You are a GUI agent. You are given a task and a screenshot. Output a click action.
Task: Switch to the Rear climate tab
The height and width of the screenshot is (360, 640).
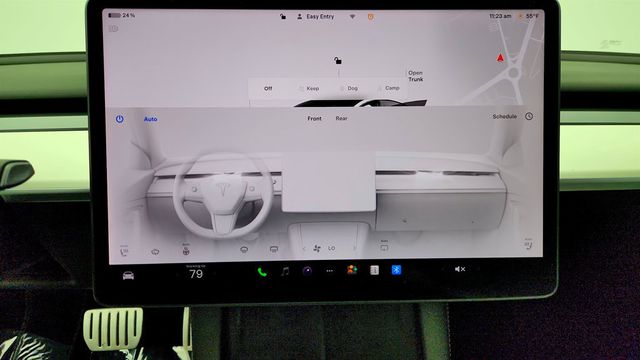tap(341, 118)
